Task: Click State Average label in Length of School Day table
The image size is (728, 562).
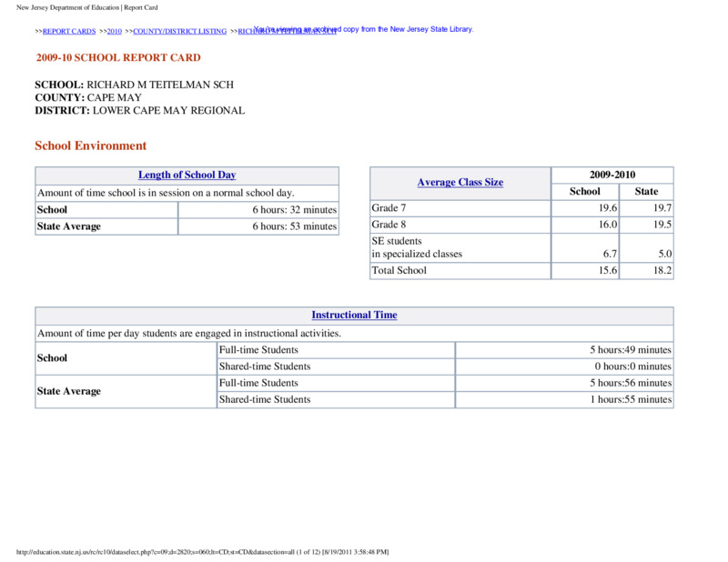Action: click(x=69, y=226)
